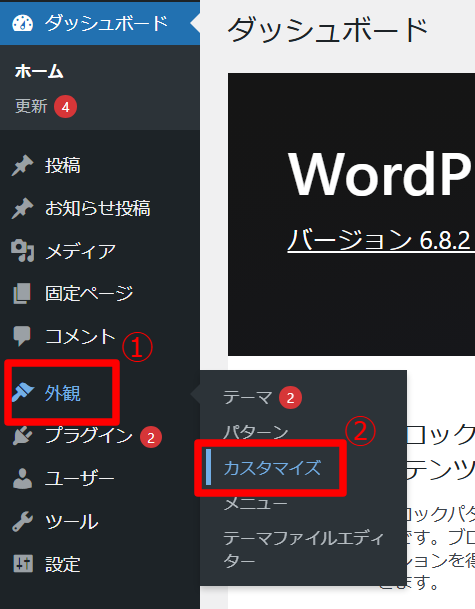Open the 設定 menu
This screenshot has width=475, height=609.
point(100,564)
